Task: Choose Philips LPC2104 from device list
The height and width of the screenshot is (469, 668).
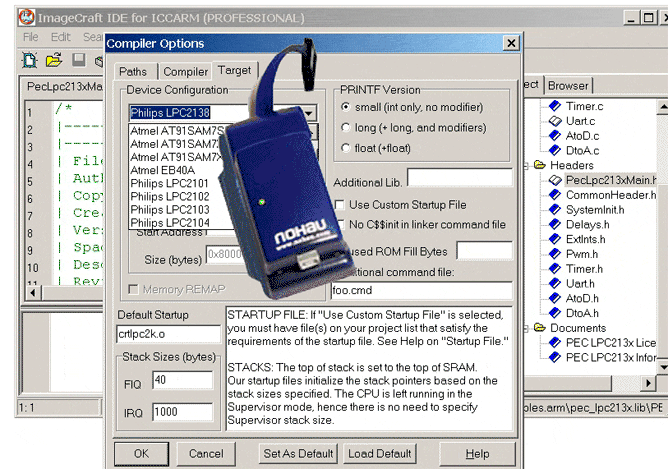Action: tap(170, 222)
